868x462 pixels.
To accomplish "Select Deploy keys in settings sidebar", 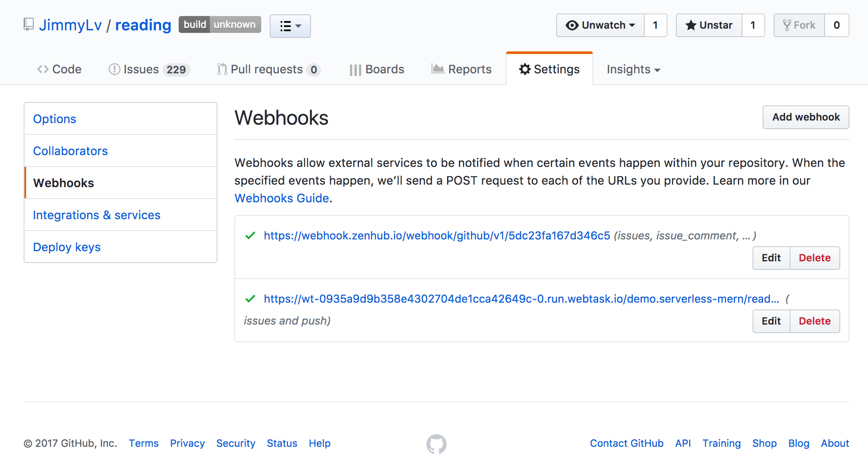I will coord(67,247).
